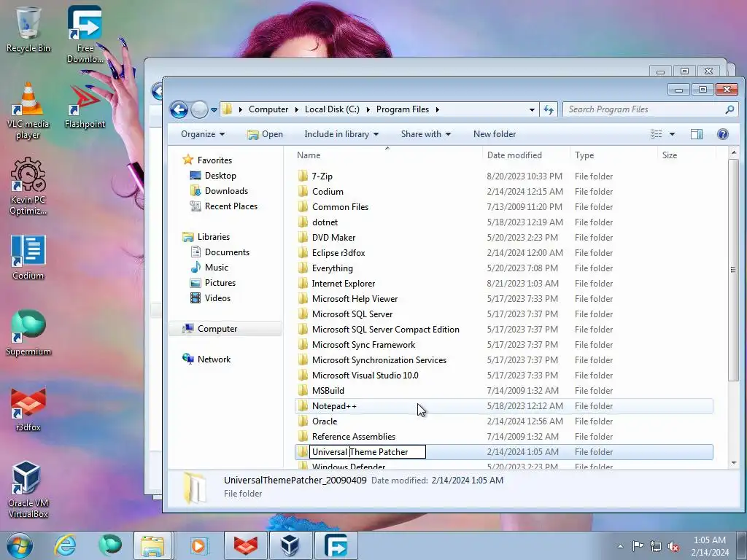
Task: Open the Organize dropdown menu
Action: (203, 134)
